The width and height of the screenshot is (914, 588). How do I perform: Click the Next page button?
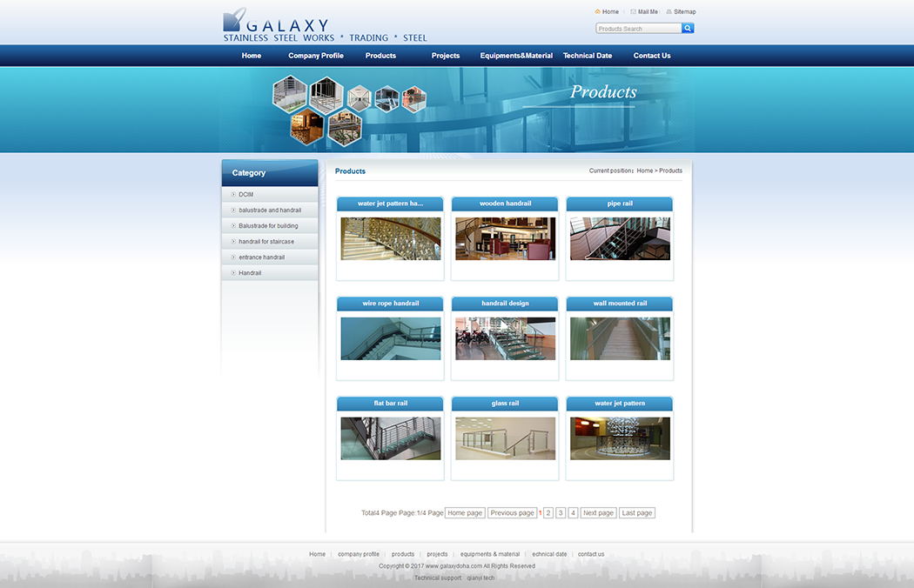pyautogui.click(x=598, y=513)
